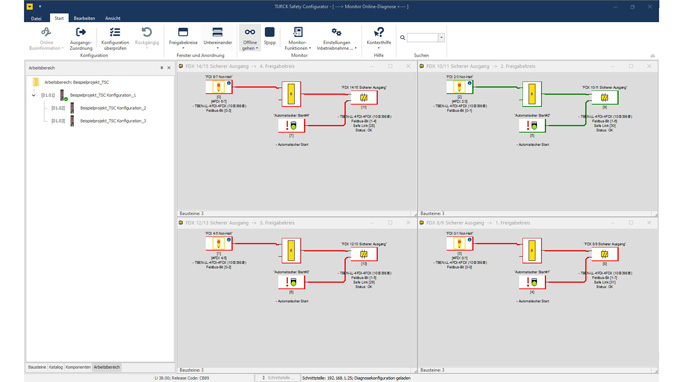Switch to the Bearbeiten ribbon tab

pos(84,18)
